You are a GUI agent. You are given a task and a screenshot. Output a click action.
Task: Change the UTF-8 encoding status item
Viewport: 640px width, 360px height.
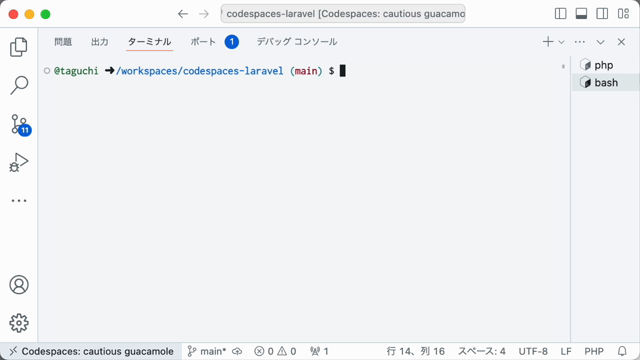[533, 351]
